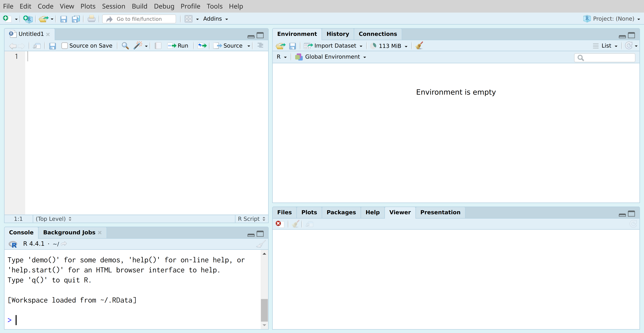Click the cursor position 1:1 indicator
The width and height of the screenshot is (644, 333).
pos(18,219)
